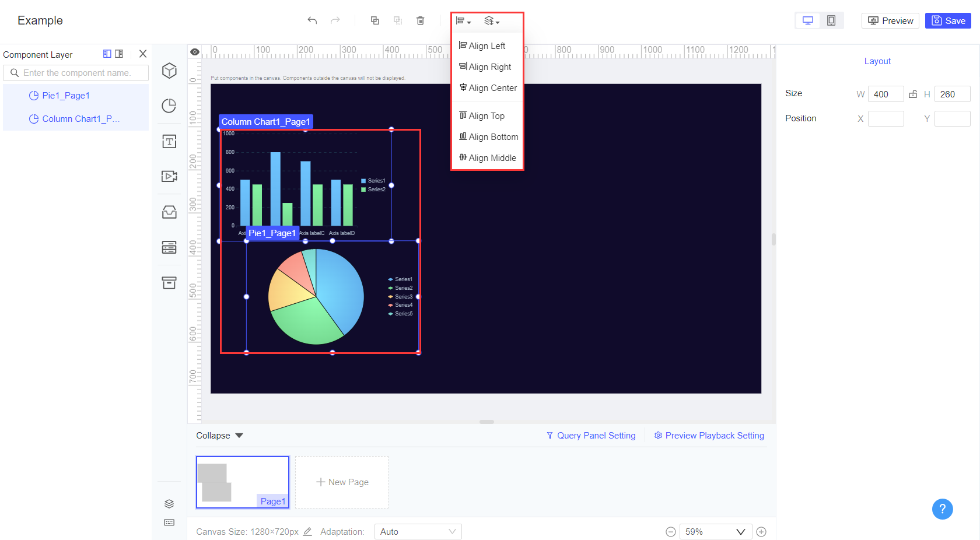Click the delete (trash) icon

(420, 20)
